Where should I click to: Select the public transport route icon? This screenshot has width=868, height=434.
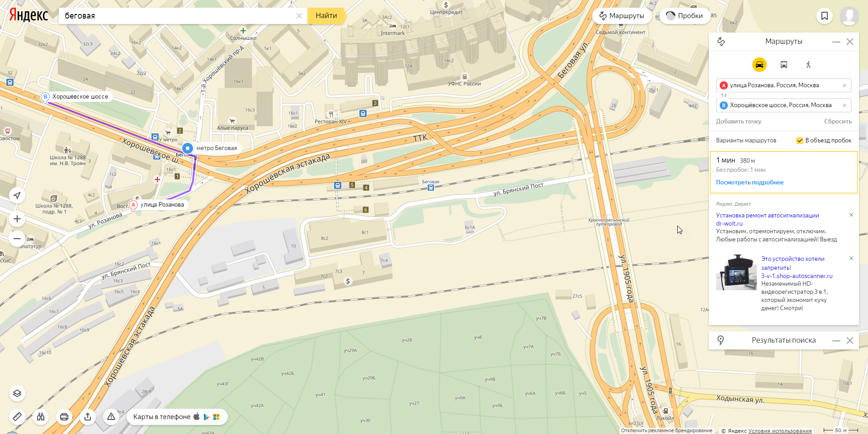point(784,65)
